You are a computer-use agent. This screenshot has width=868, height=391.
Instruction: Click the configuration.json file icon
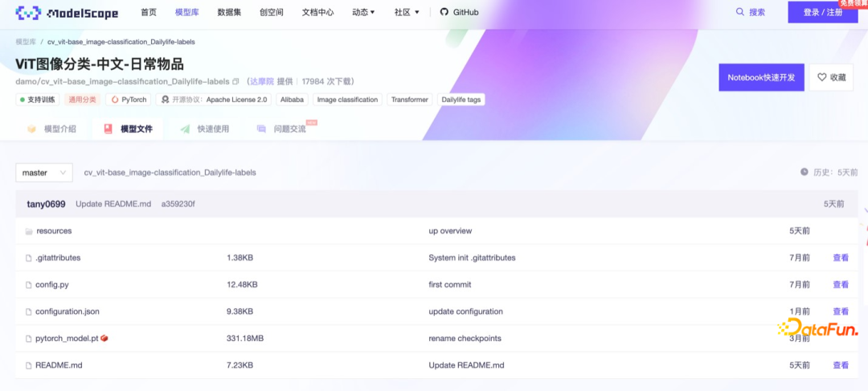[29, 312]
